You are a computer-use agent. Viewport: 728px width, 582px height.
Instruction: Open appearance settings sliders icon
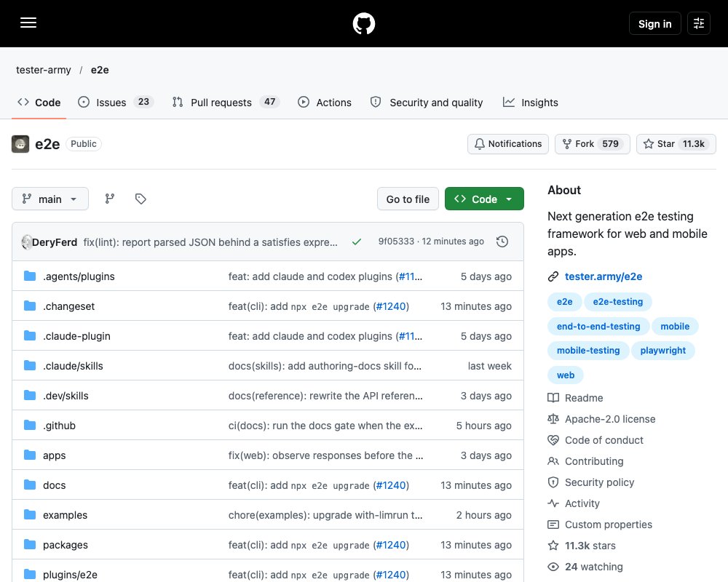[x=699, y=23]
